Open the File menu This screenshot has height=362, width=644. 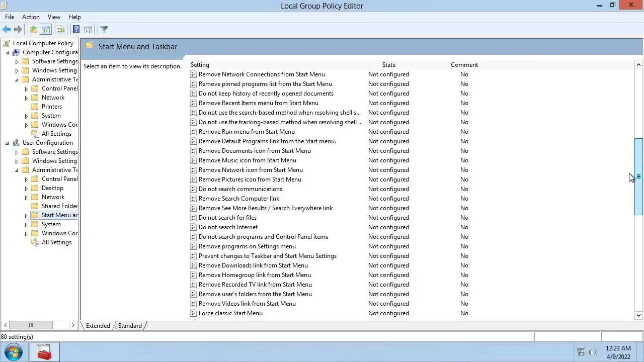10,17
